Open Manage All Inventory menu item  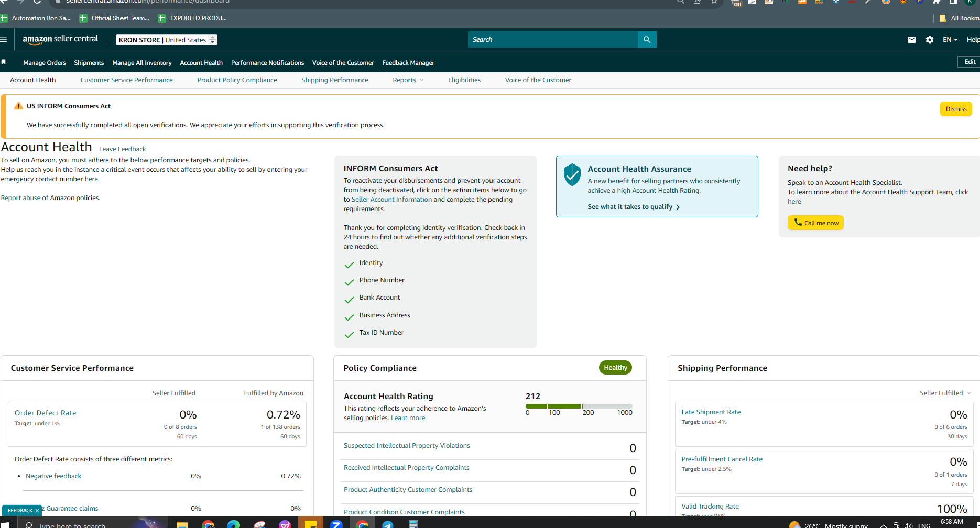coord(142,63)
